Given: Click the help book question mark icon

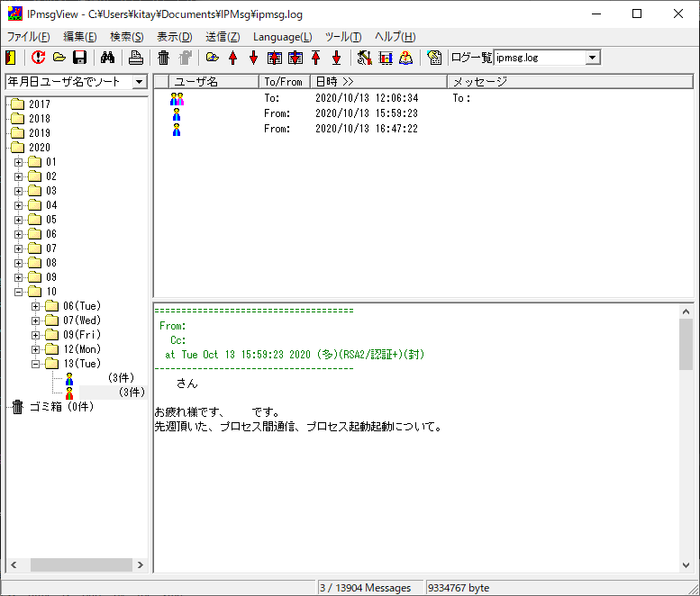Looking at the screenshot, I should click(x=405, y=58).
